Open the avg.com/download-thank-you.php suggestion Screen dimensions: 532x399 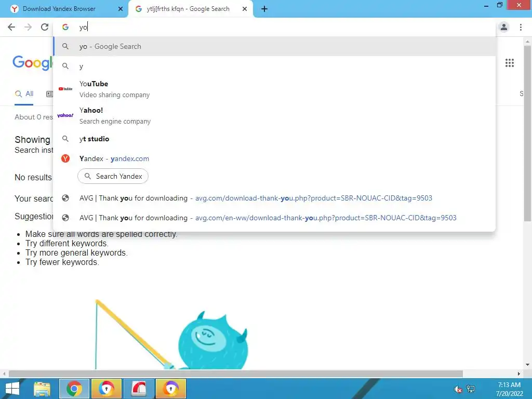[x=274, y=198]
